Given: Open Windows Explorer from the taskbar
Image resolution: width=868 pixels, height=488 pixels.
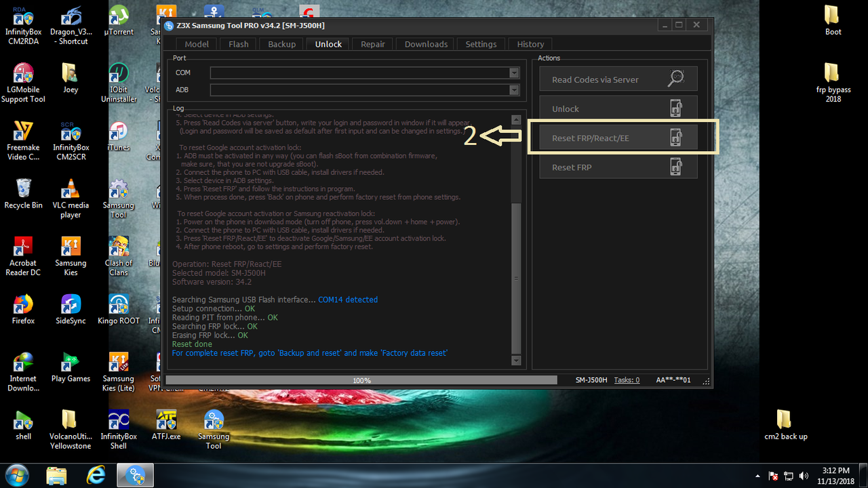Looking at the screenshot, I should click(x=57, y=476).
